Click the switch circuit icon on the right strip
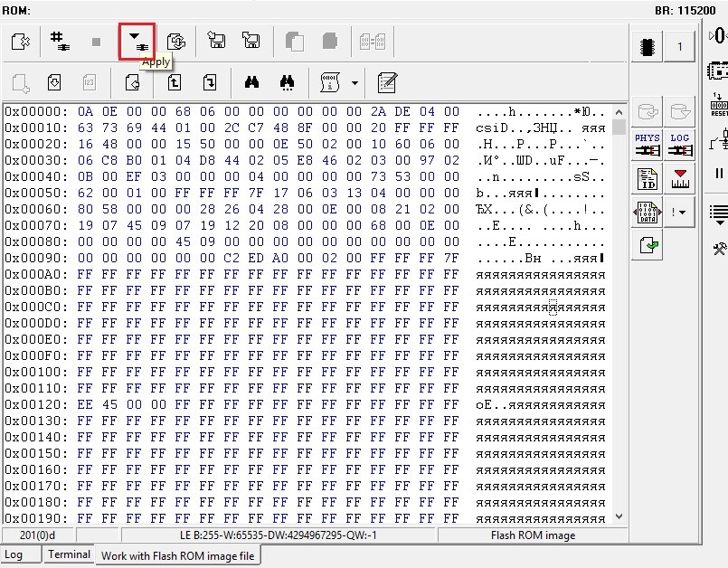 (x=719, y=139)
